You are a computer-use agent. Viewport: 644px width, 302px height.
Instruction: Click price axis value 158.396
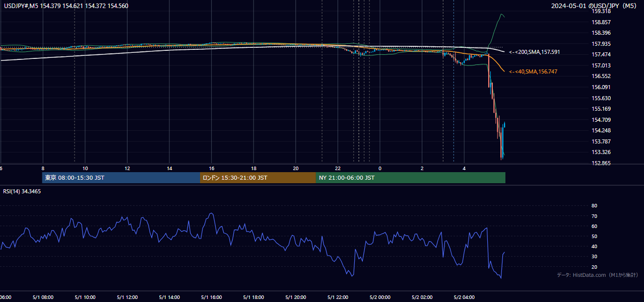(x=602, y=33)
